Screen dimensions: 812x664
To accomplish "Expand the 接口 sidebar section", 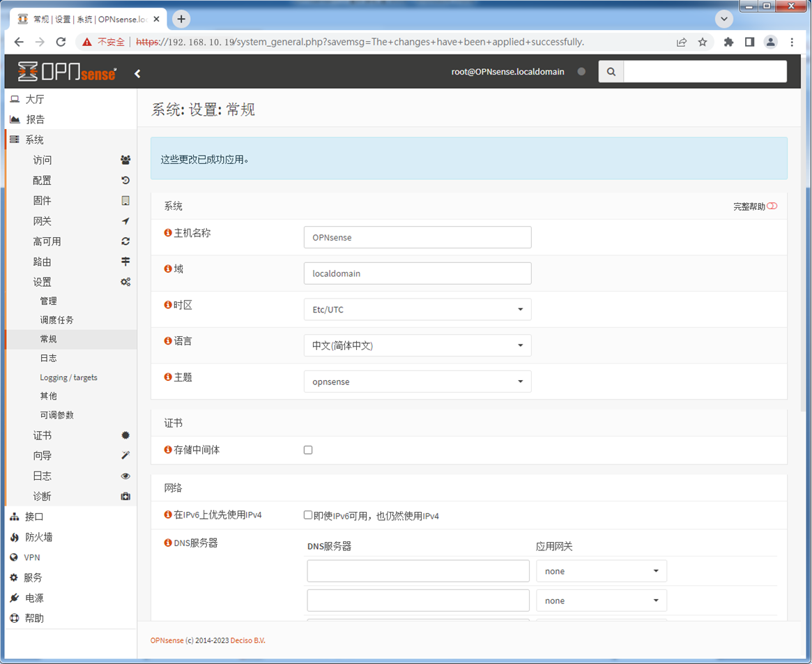I will [71, 516].
